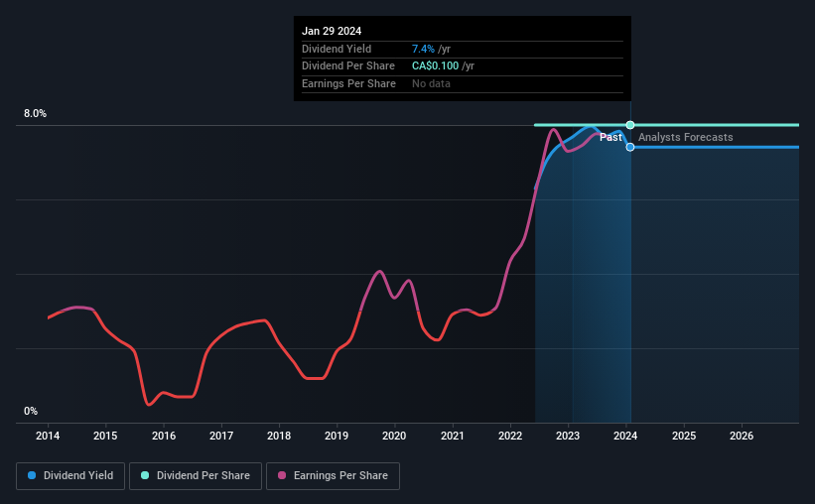Click the No data earnings value
815x504 pixels.
[432, 83]
